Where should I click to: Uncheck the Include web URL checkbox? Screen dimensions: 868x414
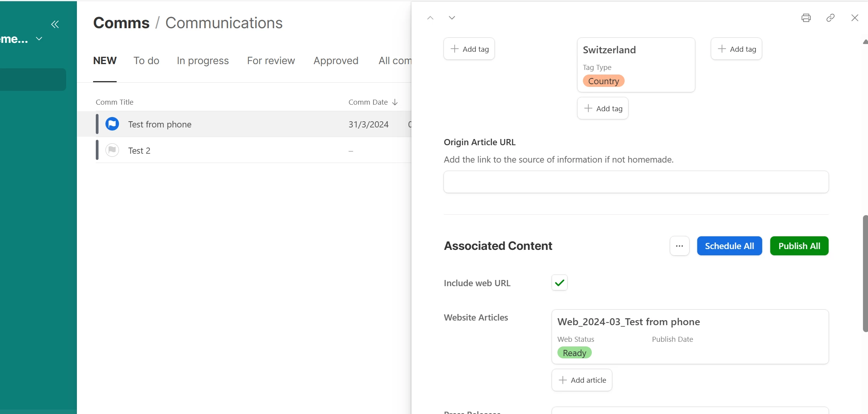click(559, 283)
